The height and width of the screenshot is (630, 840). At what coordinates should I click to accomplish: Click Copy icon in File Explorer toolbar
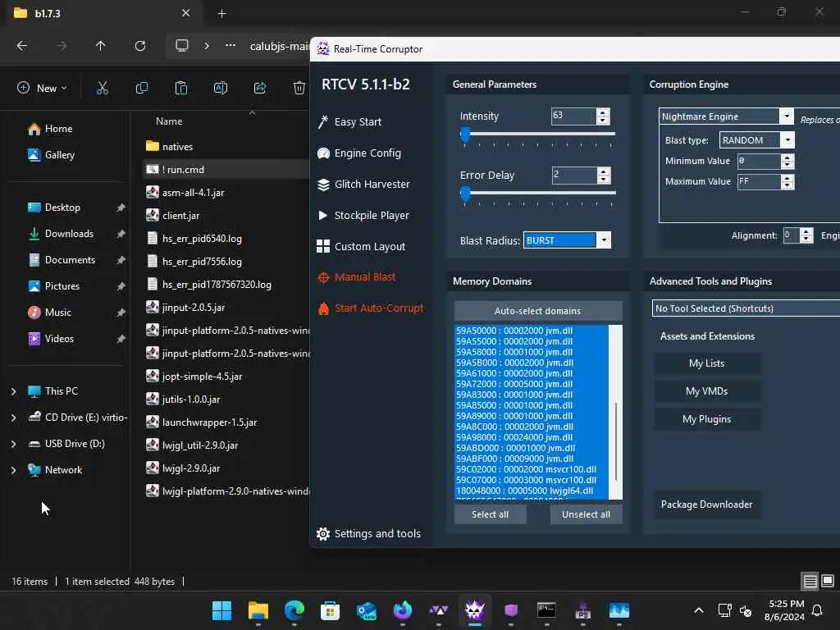click(142, 88)
